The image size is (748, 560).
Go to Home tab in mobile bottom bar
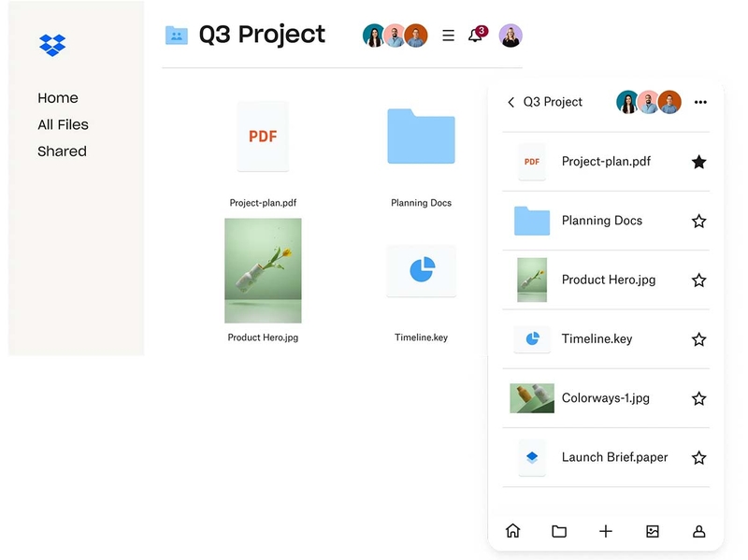(512, 531)
